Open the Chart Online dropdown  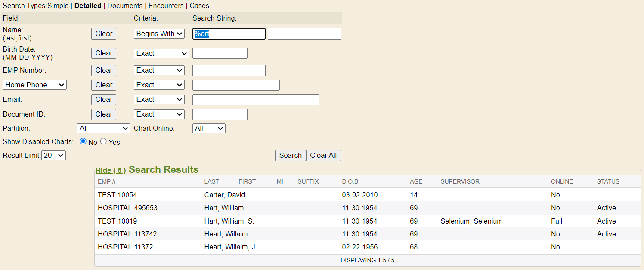click(x=209, y=128)
